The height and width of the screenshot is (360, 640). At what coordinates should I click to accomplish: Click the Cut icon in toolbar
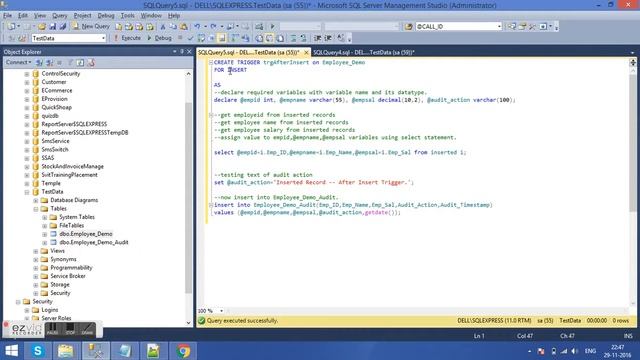point(162,27)
